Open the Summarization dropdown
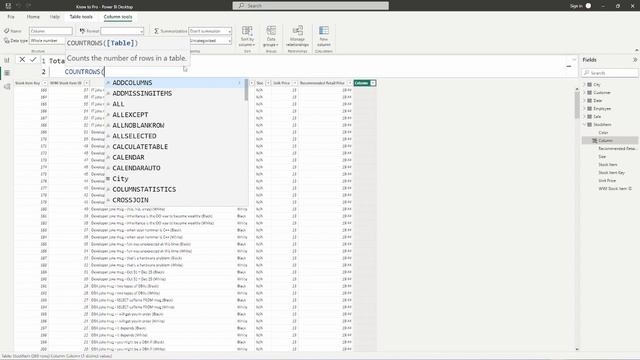Screen dimensions: 640x360 210,31
